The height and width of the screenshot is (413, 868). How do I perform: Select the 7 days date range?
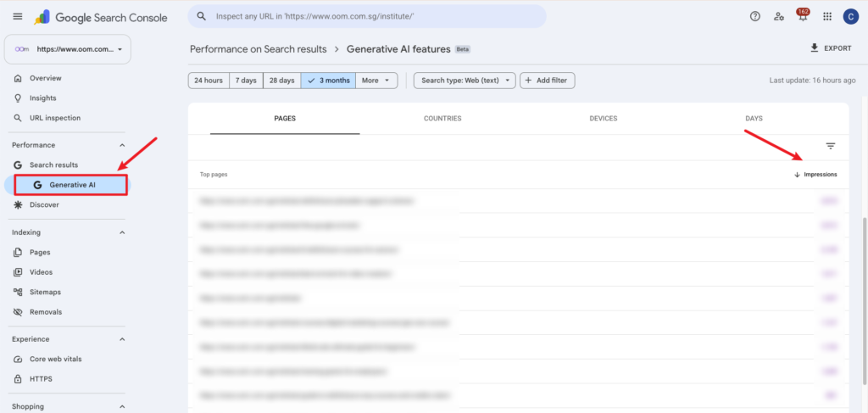pos(246,81)
